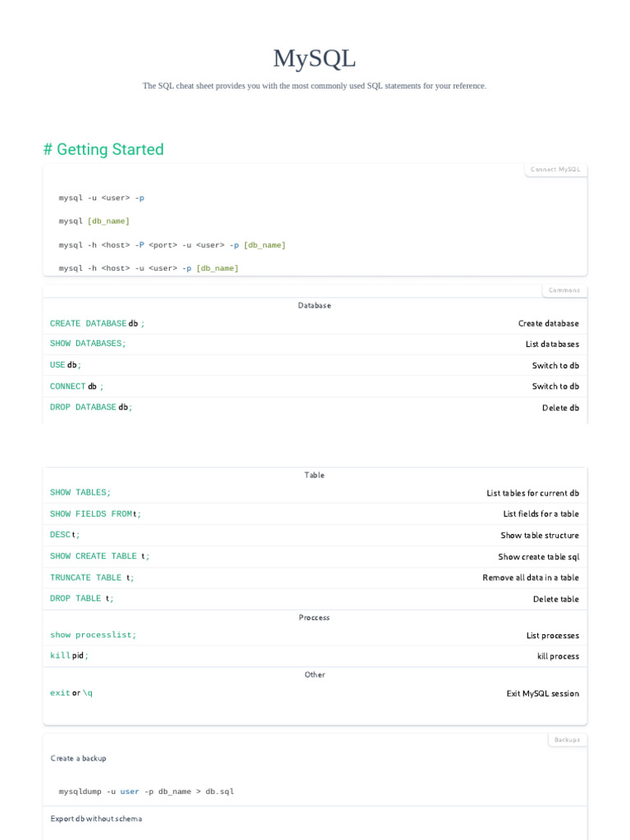Click the MySQL page title
The height and width of the screenshot is (840, 630).
coord(314,58)
